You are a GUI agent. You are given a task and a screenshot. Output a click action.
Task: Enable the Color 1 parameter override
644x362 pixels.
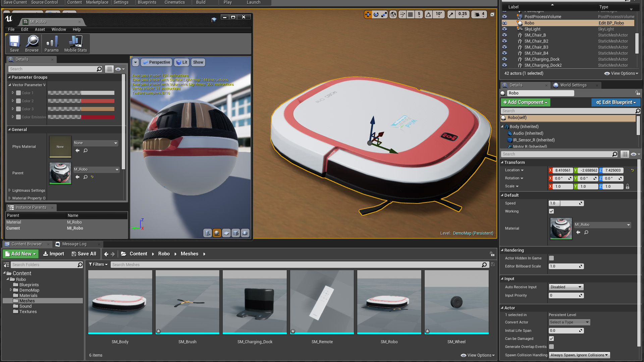pyautogui.click(x=18, y=93)
